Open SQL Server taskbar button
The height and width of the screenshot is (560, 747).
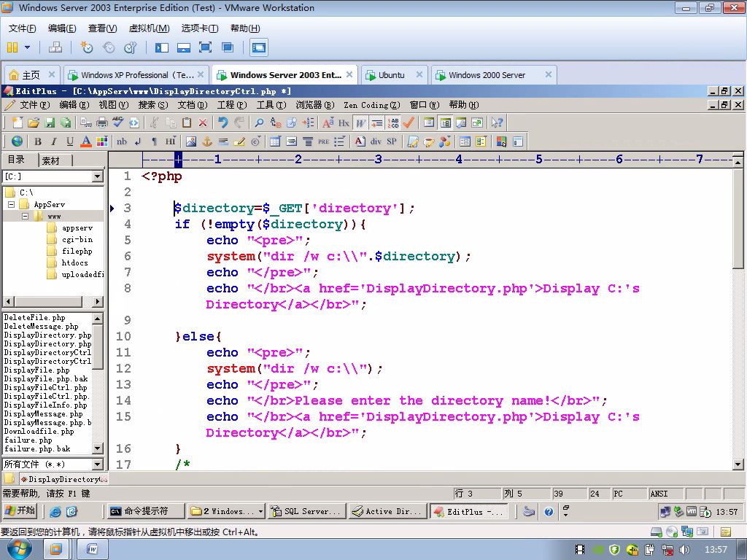tap(306, 511)
